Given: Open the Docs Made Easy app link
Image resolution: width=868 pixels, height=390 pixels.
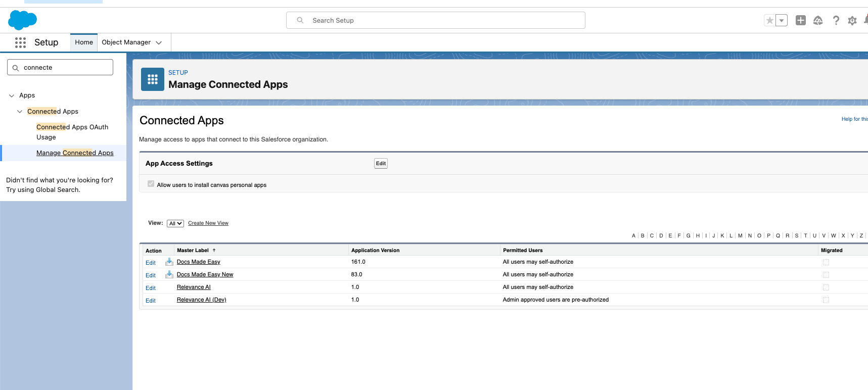Looking at the screenshot, I should (198, 262).
